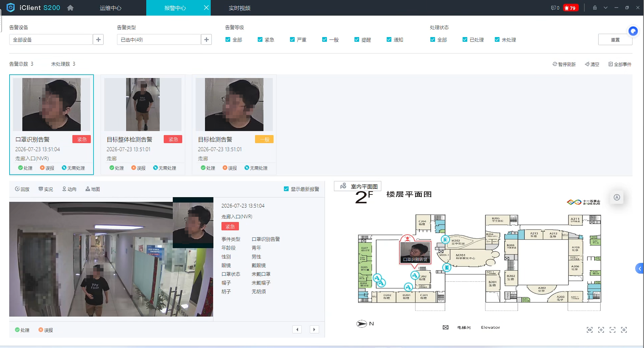Click 暂停刷新 pause refresh
The height and width of the screenshot is (348, 644).
(x=564, y=64)
